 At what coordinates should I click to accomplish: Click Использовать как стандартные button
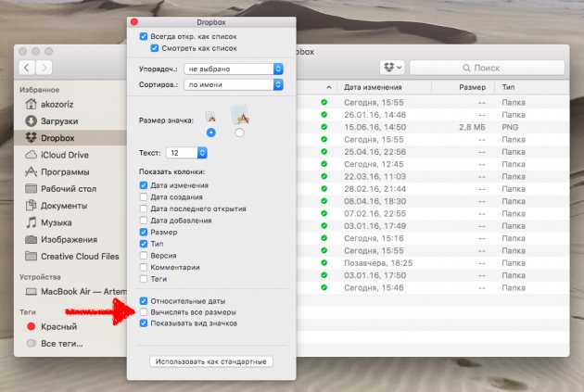click(x=211, y=361)
